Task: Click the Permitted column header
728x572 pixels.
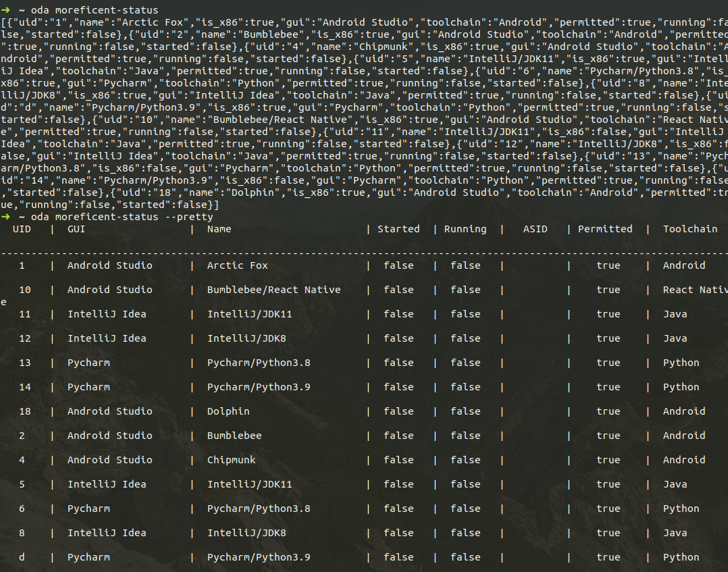Action: pyautogui.click(x=605, y=229)
